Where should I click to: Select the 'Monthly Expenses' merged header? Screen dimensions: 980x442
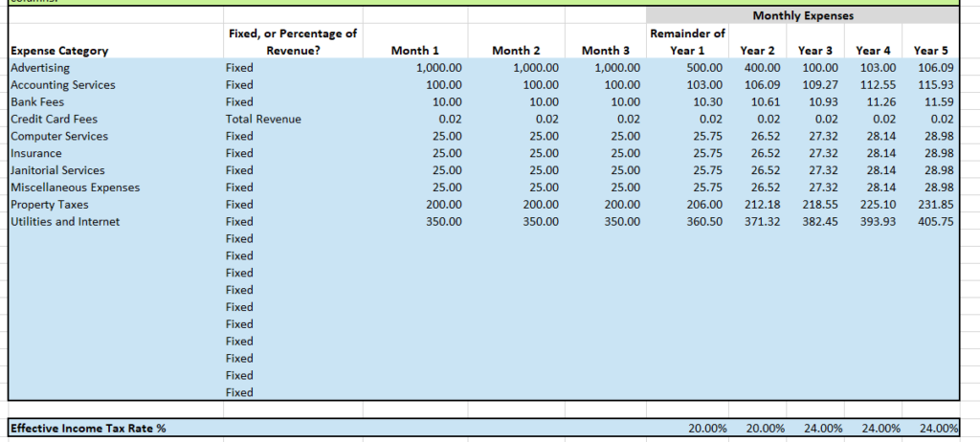pyautogui.click(x=803, y=15)
